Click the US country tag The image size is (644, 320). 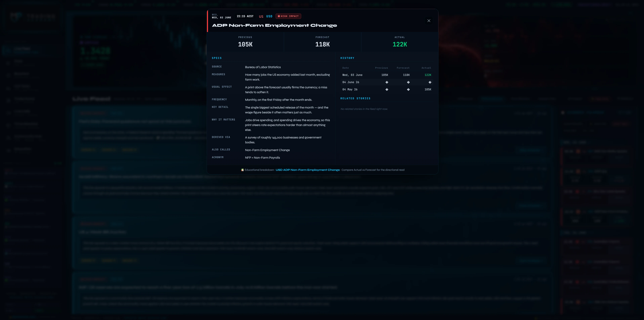coord(261,16)
